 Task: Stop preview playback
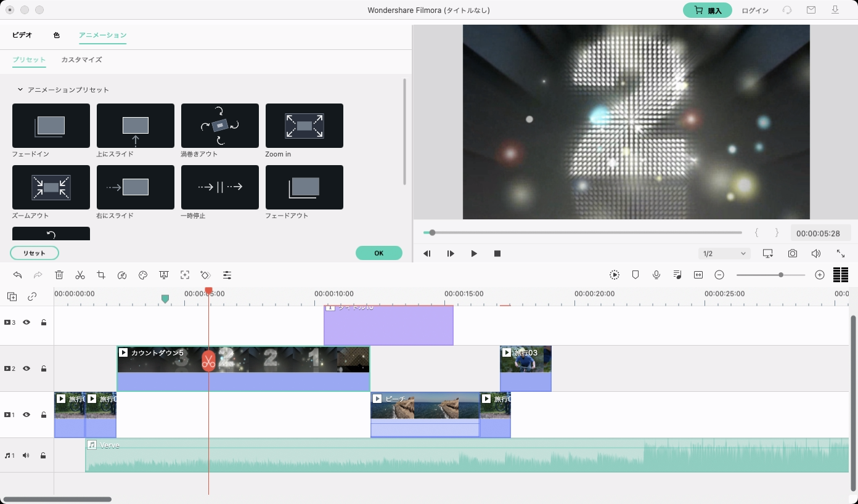[x=497, y=253]
